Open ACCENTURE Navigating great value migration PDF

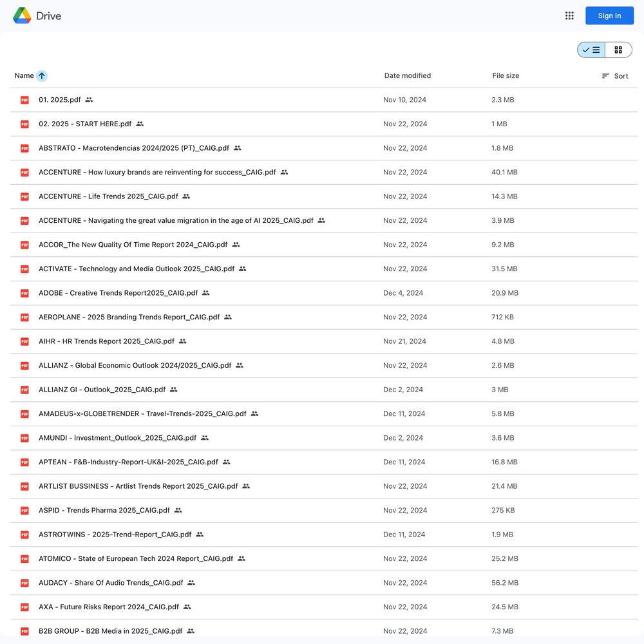176,220
